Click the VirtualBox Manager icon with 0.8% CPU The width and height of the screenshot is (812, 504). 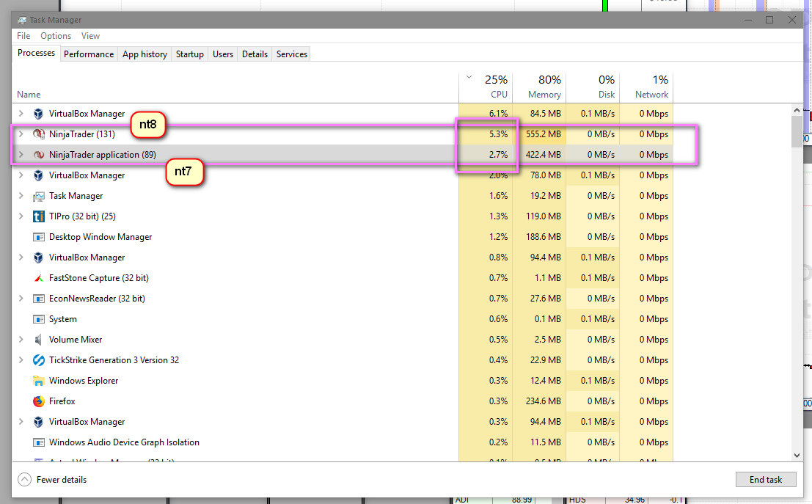pos(38,258)
